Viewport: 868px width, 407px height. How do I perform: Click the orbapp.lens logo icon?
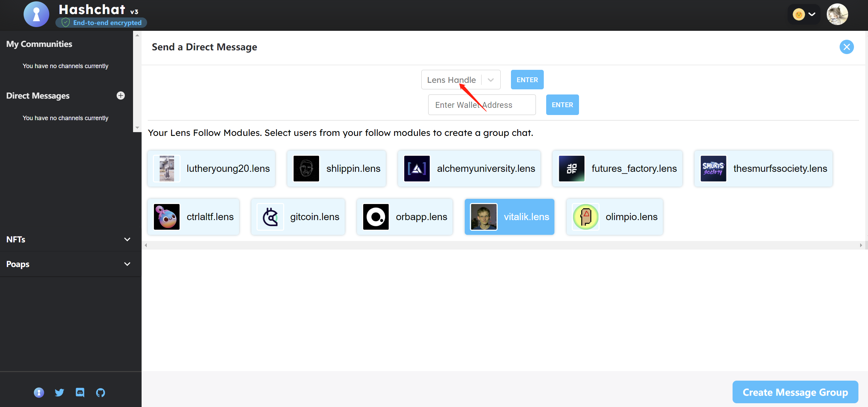pyautogui.click(x=376, y=217)
